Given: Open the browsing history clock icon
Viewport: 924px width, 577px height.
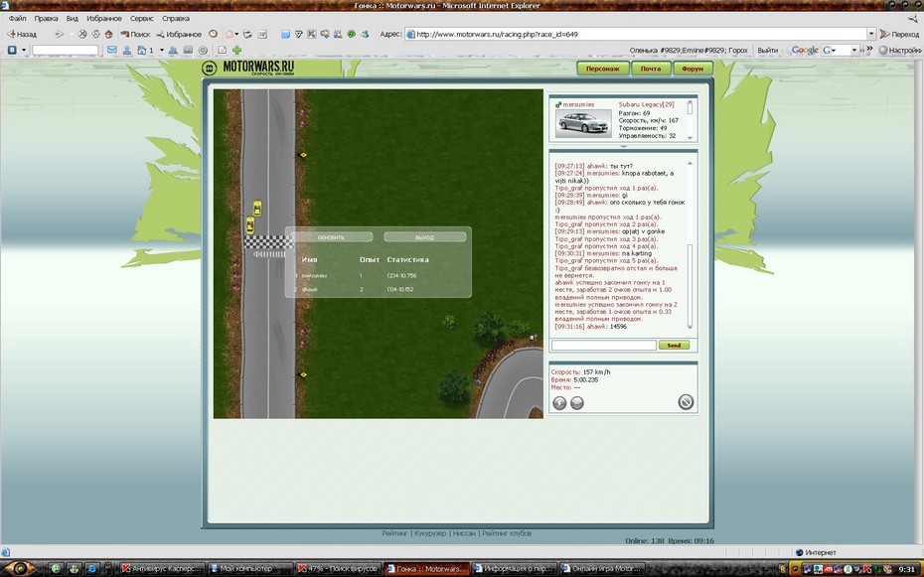Looking at the screenshot, I should (x=214, y=34).
